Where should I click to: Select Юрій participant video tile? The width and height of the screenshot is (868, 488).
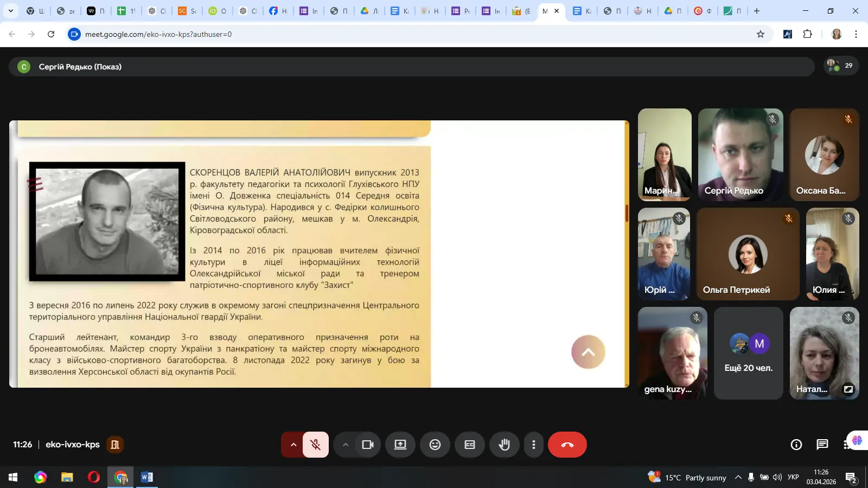(664, 254)
